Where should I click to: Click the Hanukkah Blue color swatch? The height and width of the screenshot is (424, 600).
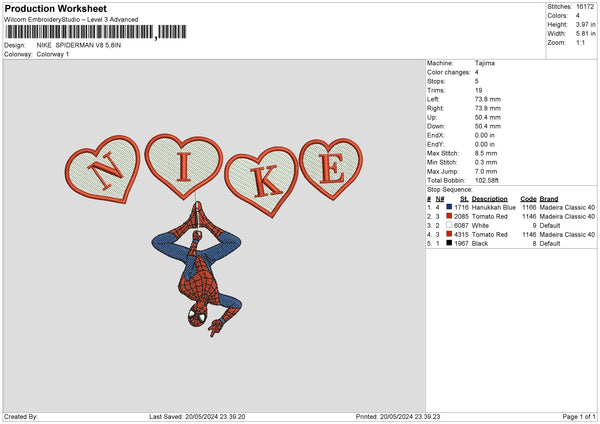click(x=449, y=207)
